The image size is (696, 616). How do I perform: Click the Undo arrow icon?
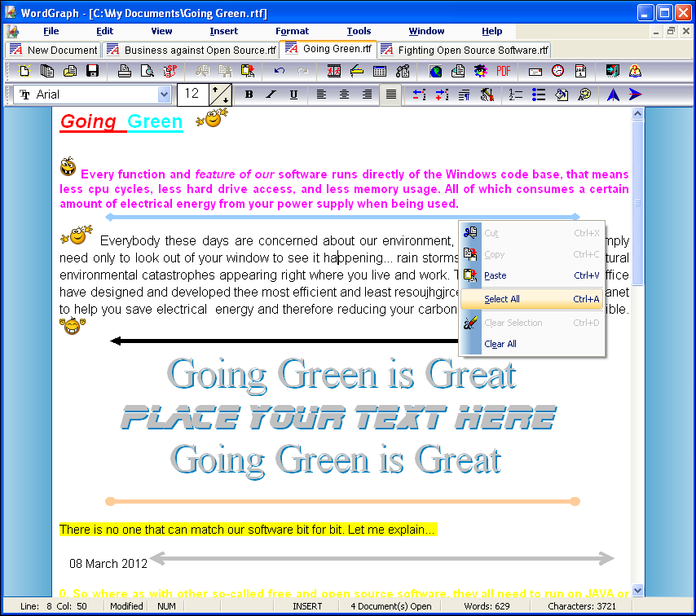coord(280,72)
